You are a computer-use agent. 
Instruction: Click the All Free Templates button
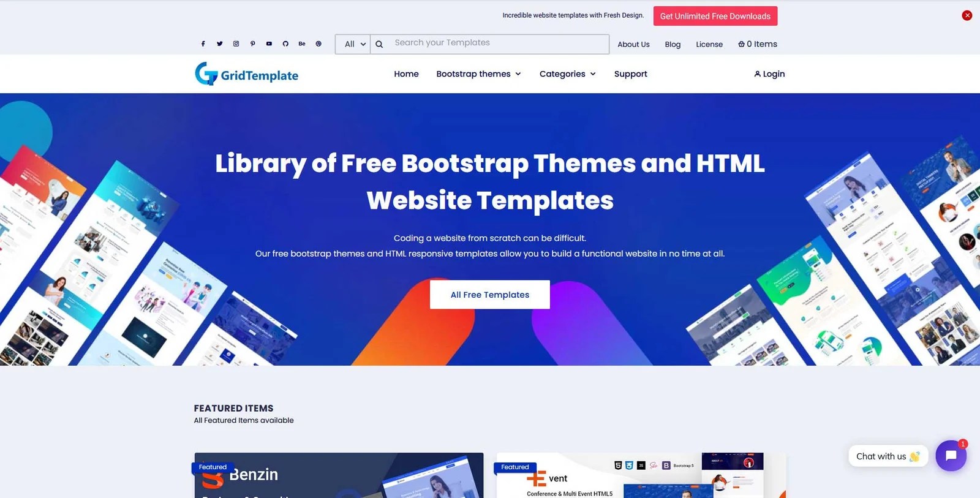pyautogui.click(x=490, y=295)
